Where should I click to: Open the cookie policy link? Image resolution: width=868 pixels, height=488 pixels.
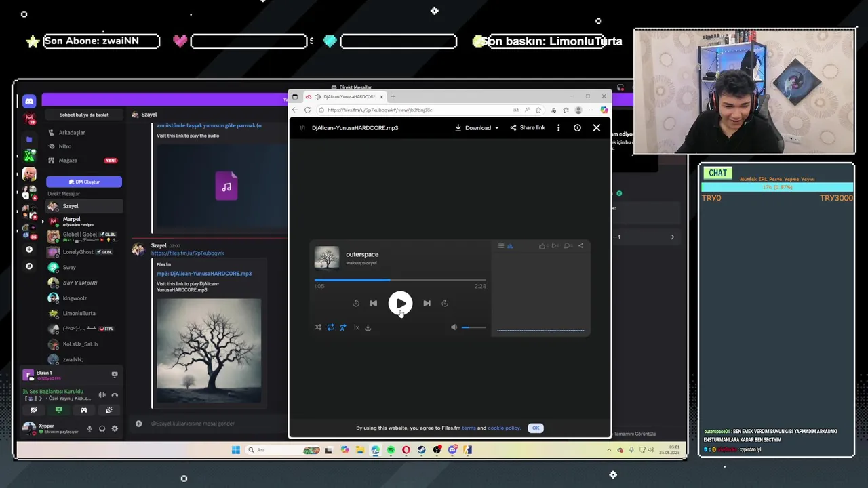pyautogui.click(x=504, y=428)
